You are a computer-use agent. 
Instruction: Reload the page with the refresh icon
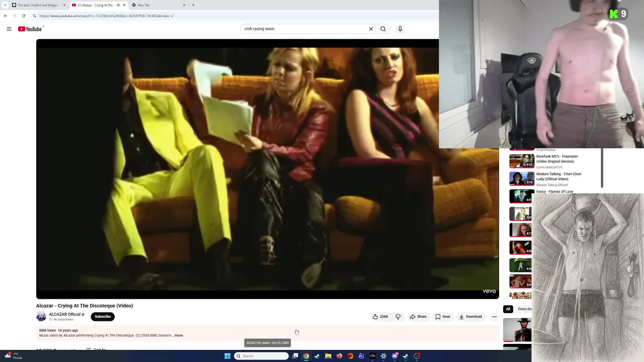(23, 16)
